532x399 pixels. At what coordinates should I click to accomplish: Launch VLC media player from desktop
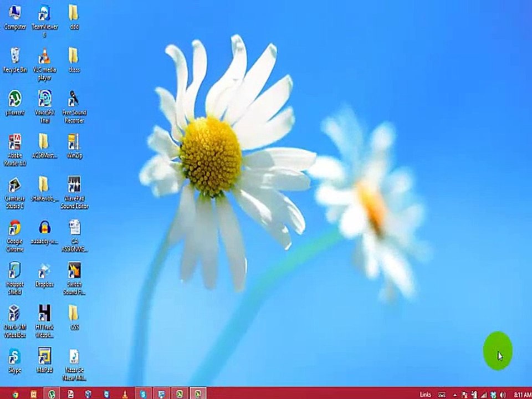[x=44, y=64]
